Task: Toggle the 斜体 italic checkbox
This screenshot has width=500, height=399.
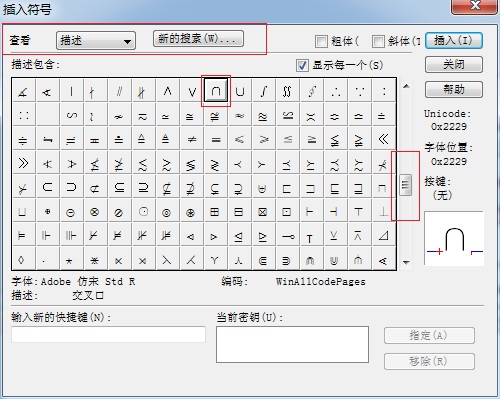Action: click(378, 41)
